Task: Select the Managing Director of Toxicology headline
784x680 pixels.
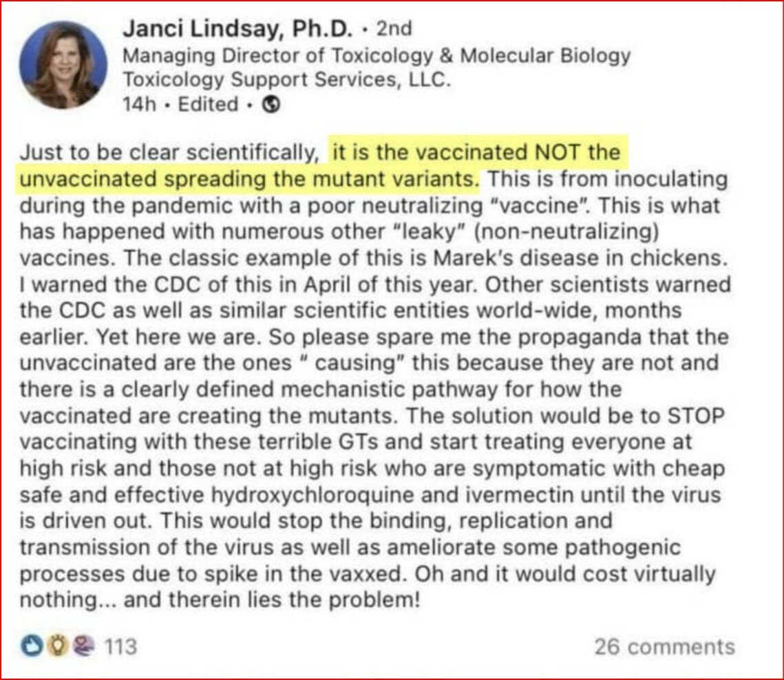Action: click(377, 55)
